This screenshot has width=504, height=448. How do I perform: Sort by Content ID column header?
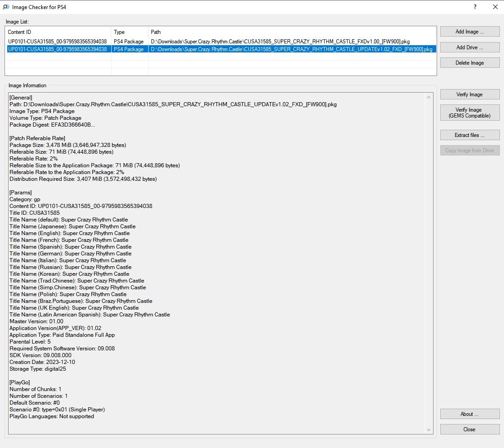(x=58, y=32)
